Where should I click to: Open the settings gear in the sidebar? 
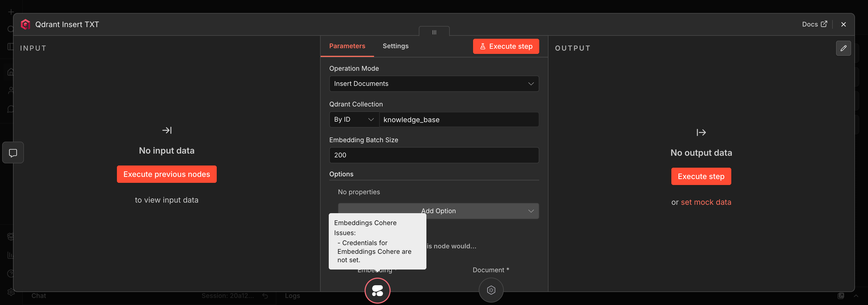pyautogui.click(x=11, y=292)
